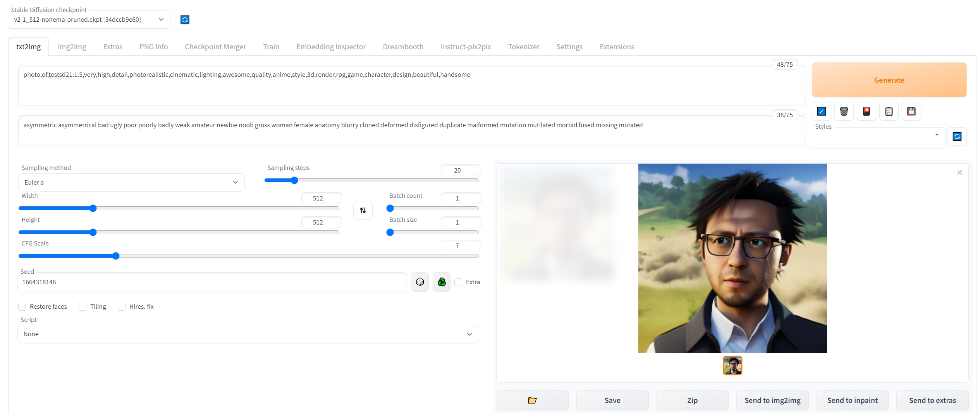Click the Batch count number field
Image resolution: width=980 pixels, height=413 pixels.
coord(461,198)
